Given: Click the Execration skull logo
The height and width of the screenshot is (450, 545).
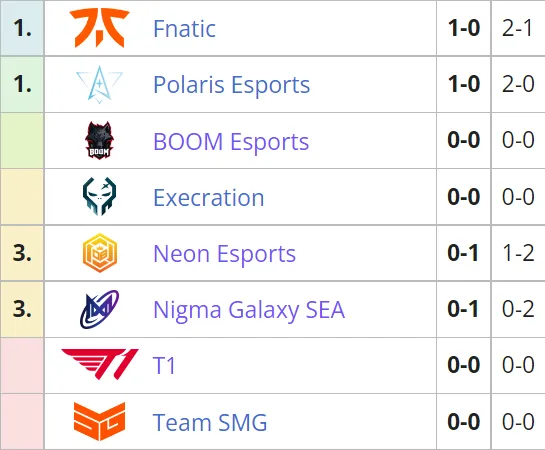Looking at the screenshot, I should (x=99, y=197).
